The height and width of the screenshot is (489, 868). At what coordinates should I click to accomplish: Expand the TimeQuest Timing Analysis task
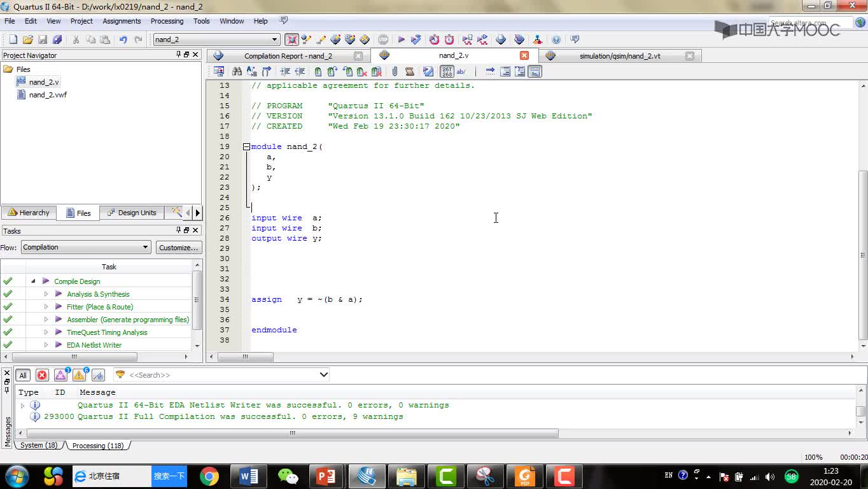coord(46,332)
